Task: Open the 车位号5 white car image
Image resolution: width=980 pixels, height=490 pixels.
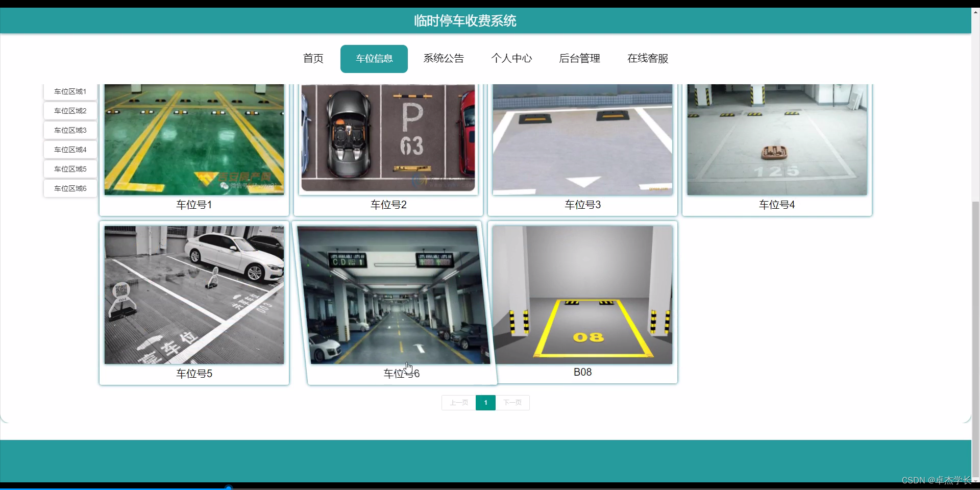Action: (194, 295)
